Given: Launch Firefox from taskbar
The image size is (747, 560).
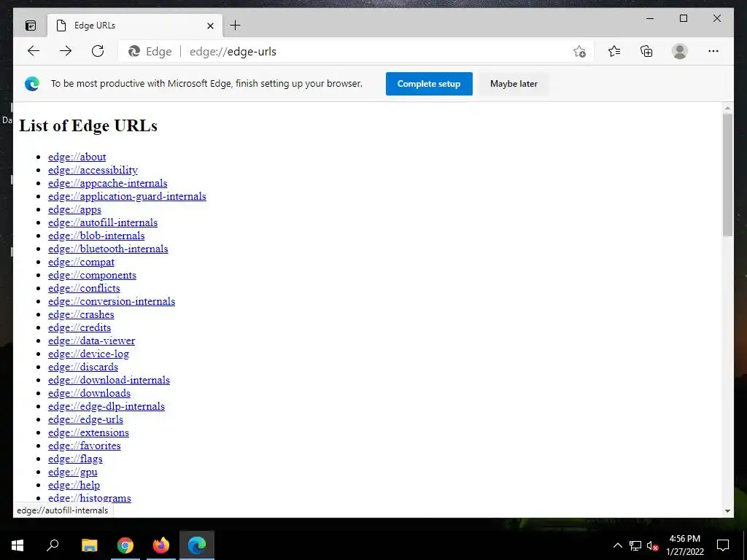Looking at the screenshot, I should (161, 545).
